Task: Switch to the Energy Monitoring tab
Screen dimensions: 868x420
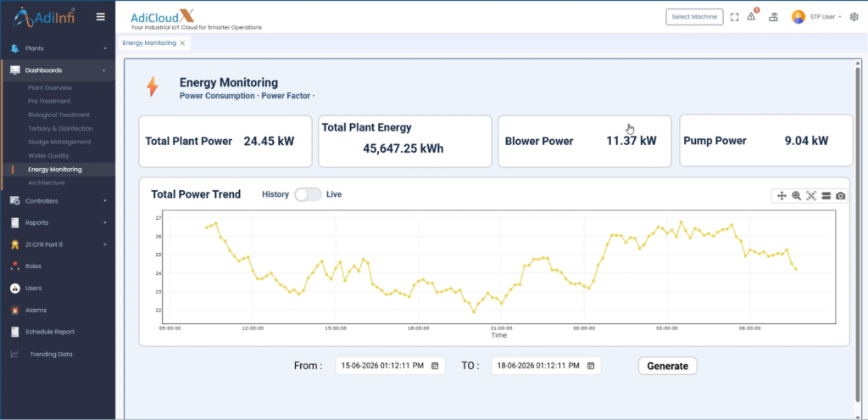Action: [149, 42]
